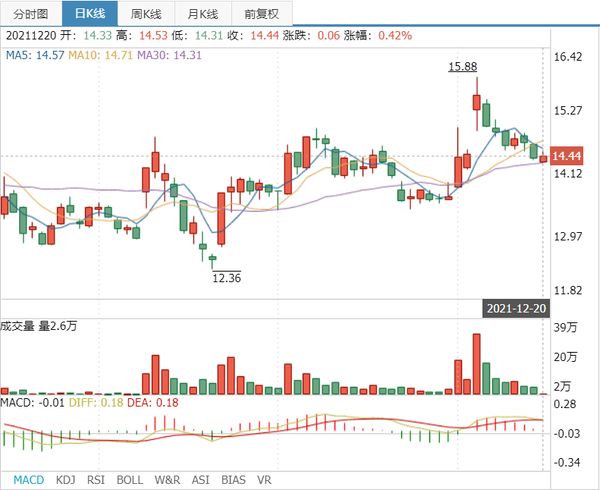Switch to the ASI indicator
This screenshot has height=490, width=600.
point(200,479)
